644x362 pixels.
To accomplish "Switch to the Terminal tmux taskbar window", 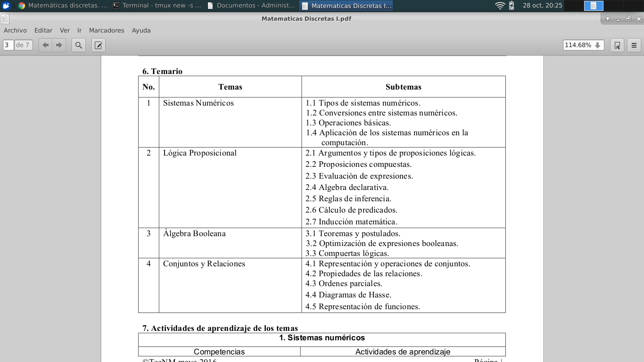I will tap(157, 6).
